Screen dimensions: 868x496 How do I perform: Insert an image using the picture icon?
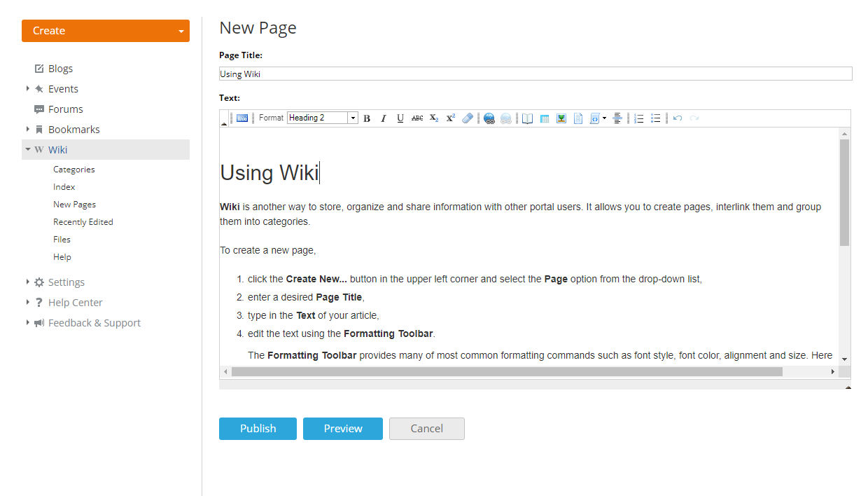point(561,118)
